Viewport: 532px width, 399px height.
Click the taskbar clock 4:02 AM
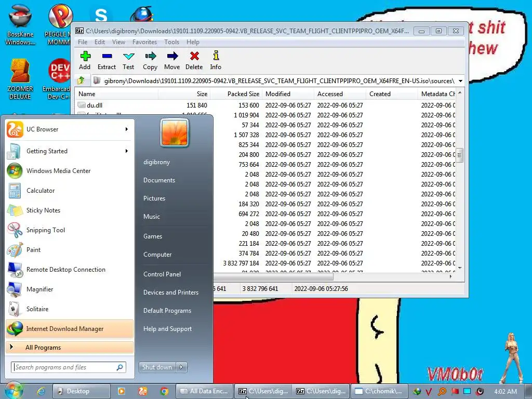pyautogui.click(x=505, y=392)
